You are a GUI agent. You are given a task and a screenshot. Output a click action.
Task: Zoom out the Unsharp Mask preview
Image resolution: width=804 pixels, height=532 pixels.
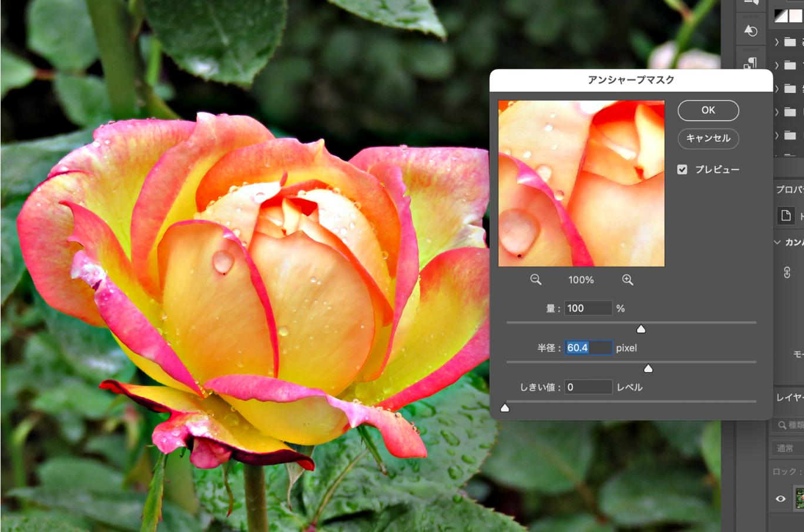(535, 280)
